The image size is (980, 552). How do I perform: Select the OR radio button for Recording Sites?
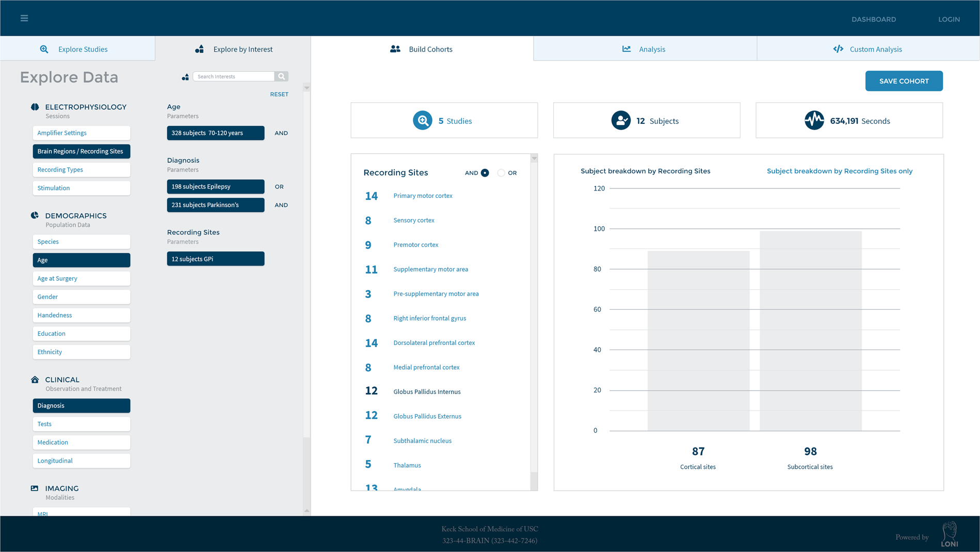(501, 173)
